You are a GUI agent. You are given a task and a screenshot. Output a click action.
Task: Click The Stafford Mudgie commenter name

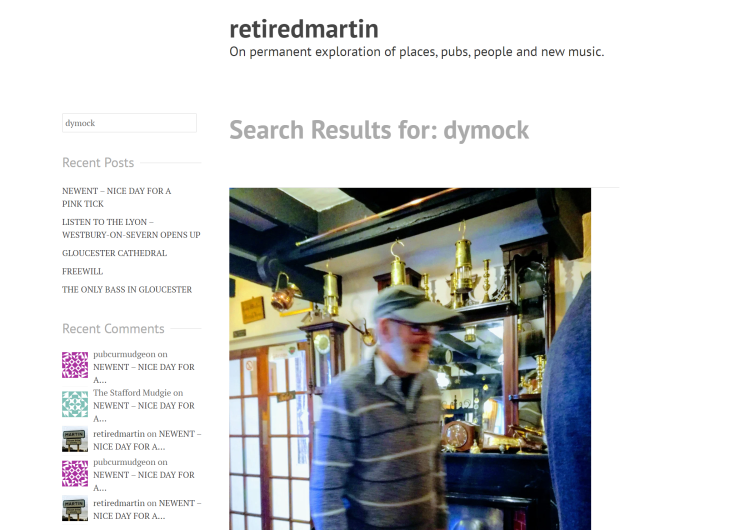pos(132,393)
